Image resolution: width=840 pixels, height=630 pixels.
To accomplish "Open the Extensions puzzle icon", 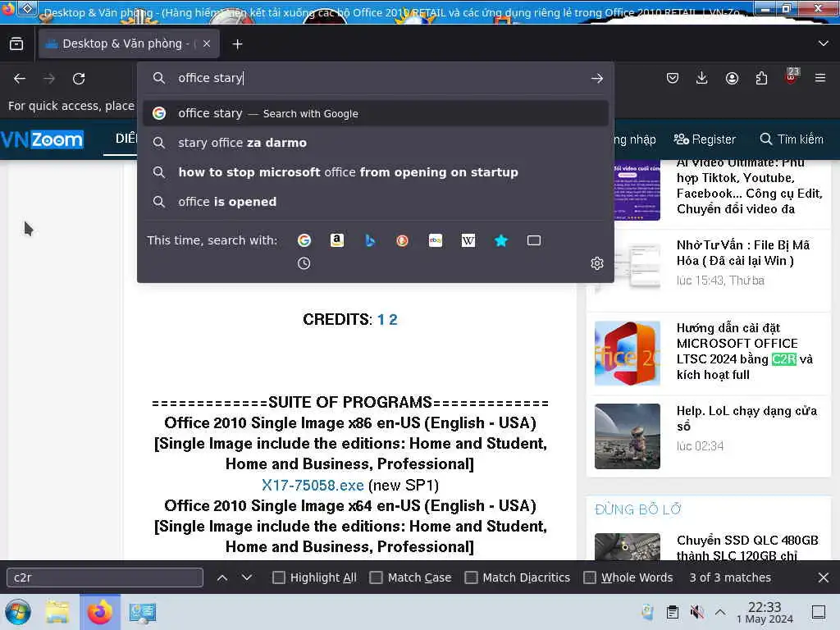I will [x=761, y=78].
